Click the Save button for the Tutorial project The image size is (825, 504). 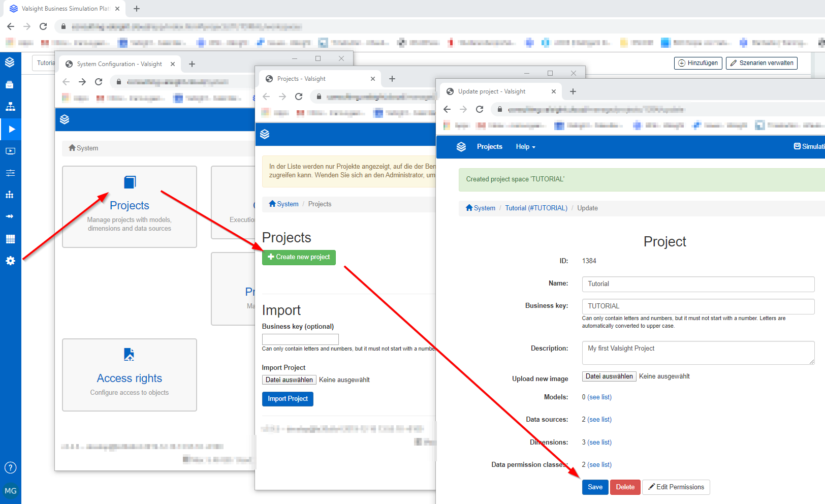[x=595, y=487]
